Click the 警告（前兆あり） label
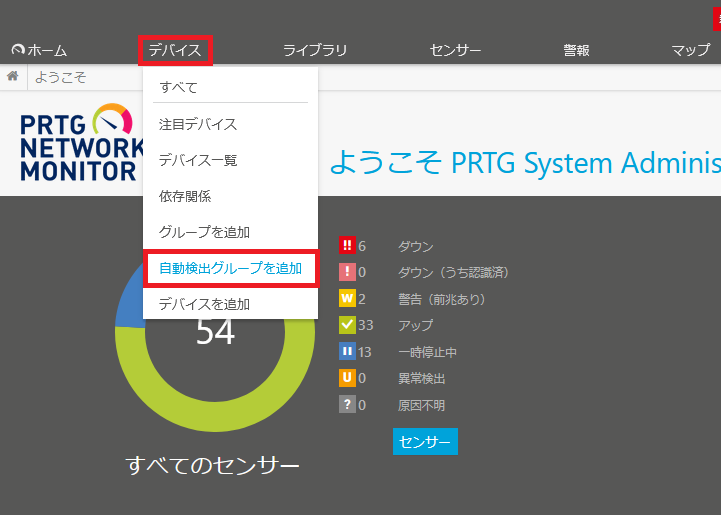 (x=442, y=299)
